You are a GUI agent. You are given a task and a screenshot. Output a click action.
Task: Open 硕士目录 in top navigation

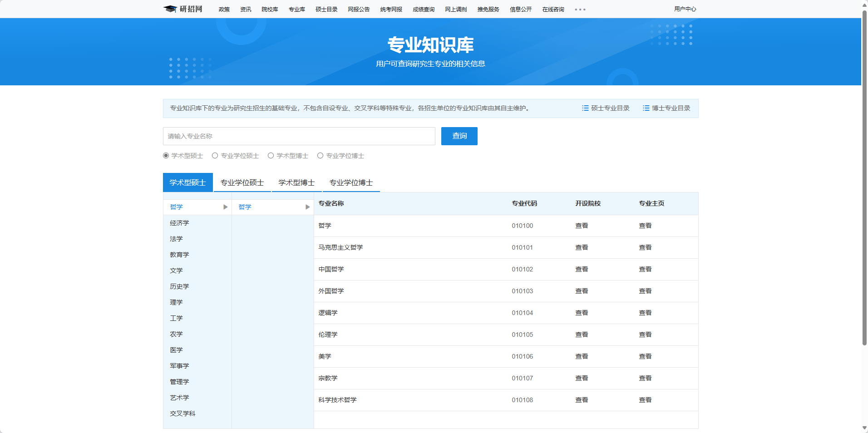point(327,10)
